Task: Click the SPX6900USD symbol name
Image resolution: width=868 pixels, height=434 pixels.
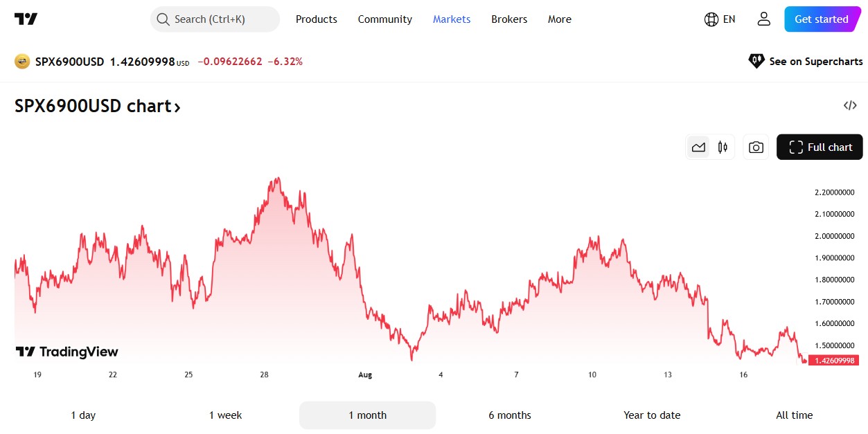Action: coord(69,62)
